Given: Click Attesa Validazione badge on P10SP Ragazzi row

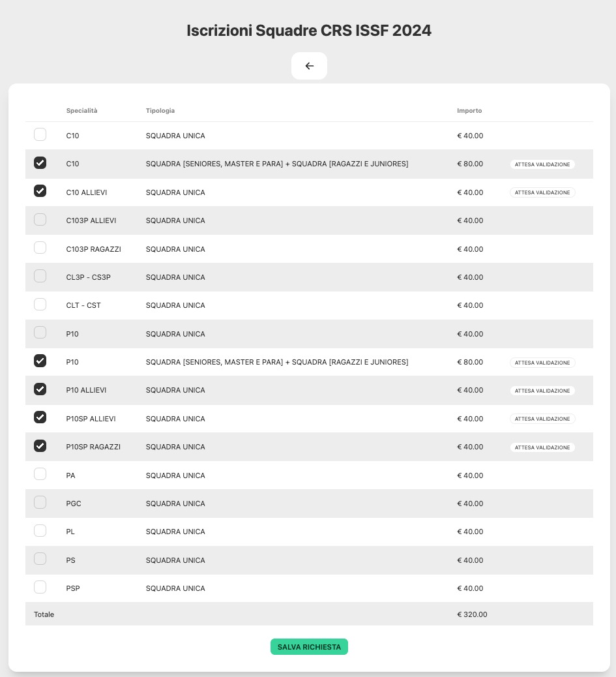Looking at the screenshot, I should 542,447.
